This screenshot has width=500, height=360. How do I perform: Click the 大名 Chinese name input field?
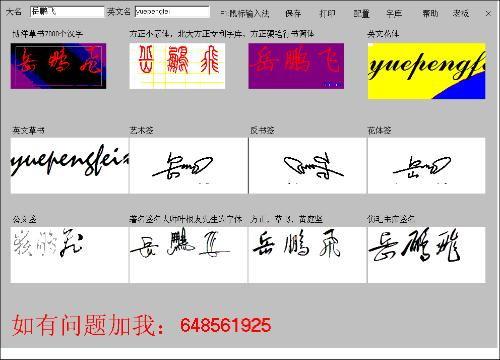(x=67, y=12)
